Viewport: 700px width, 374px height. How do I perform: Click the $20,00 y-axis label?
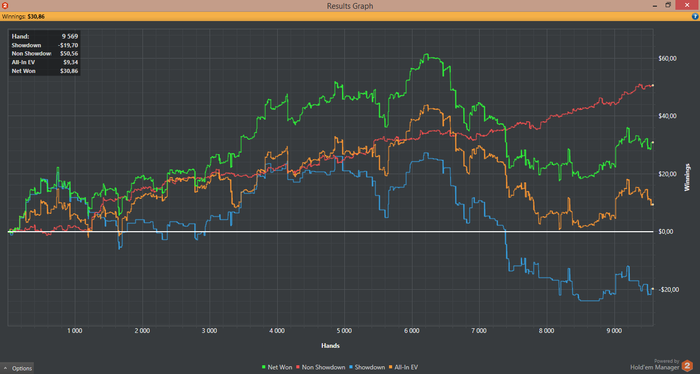click(x=667, y=174)
